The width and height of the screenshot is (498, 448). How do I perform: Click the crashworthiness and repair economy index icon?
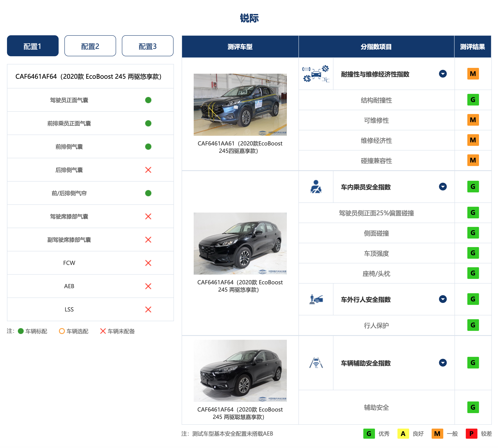tap(316, 74)
